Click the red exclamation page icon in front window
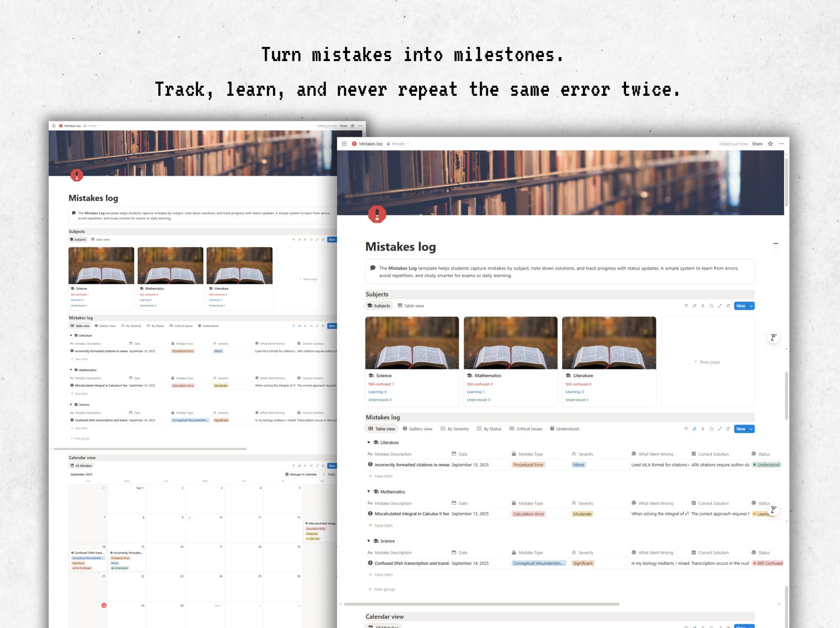The image size is (840, 628). (x=377, y=214)
